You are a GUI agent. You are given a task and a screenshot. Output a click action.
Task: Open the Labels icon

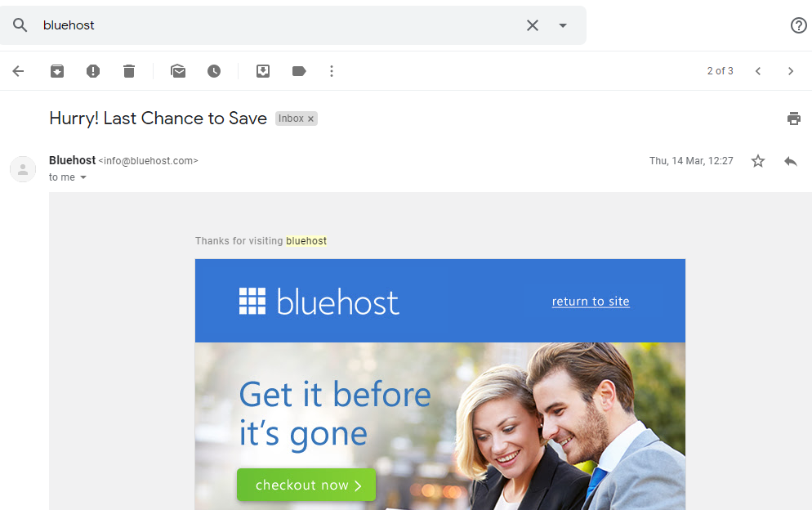tap(299, 71)
